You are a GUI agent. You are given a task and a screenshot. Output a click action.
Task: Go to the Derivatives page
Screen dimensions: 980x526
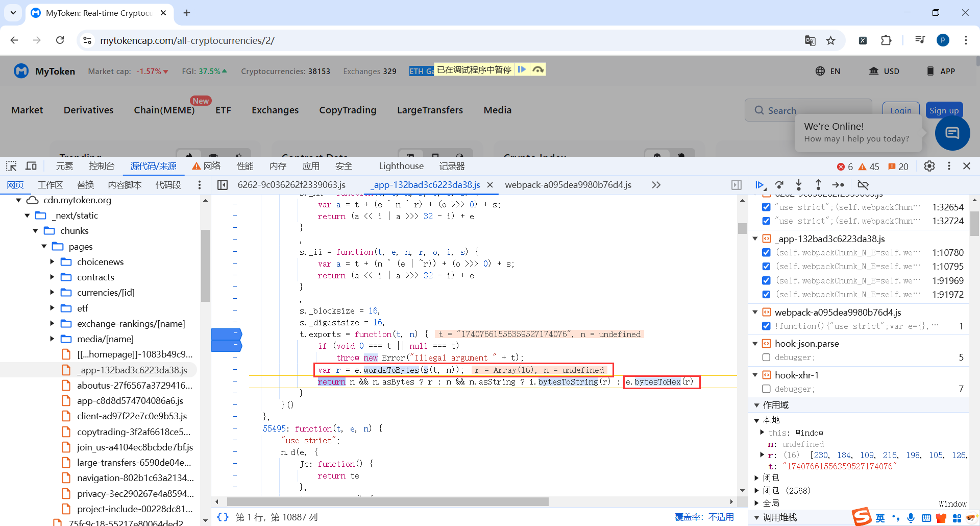click(x=88, y=110)
